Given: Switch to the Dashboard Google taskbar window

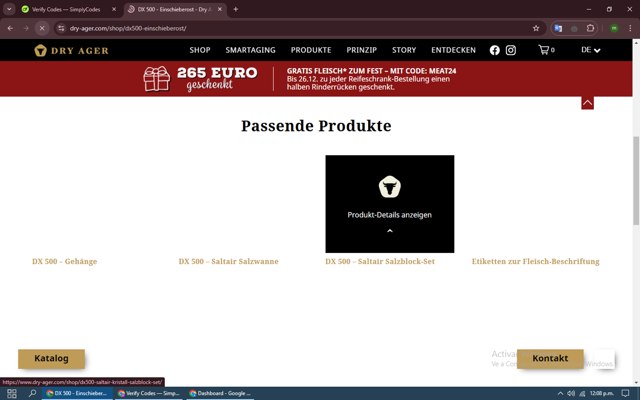Looking at the screenshot, I should 220,393.
